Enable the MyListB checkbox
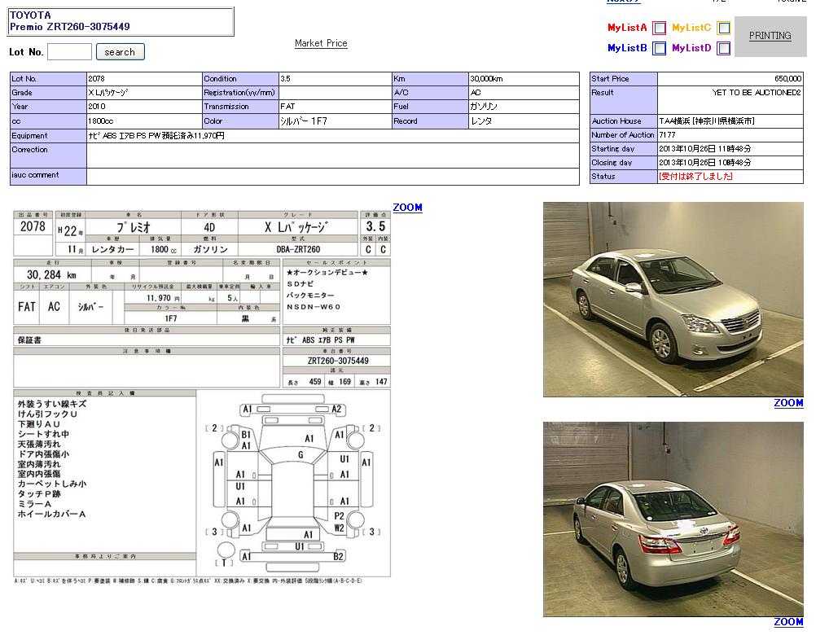 pyautogui.click(x=660, y=49)
